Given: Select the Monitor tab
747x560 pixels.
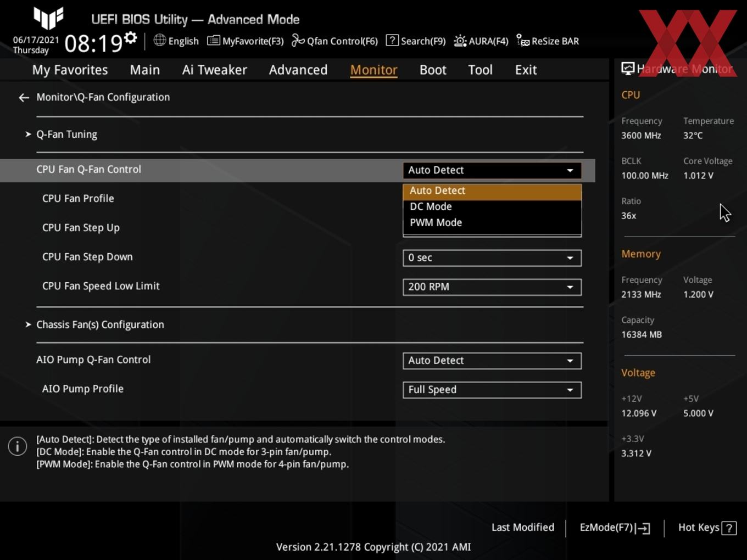Looking at the screenshot, I should point(374,70).
